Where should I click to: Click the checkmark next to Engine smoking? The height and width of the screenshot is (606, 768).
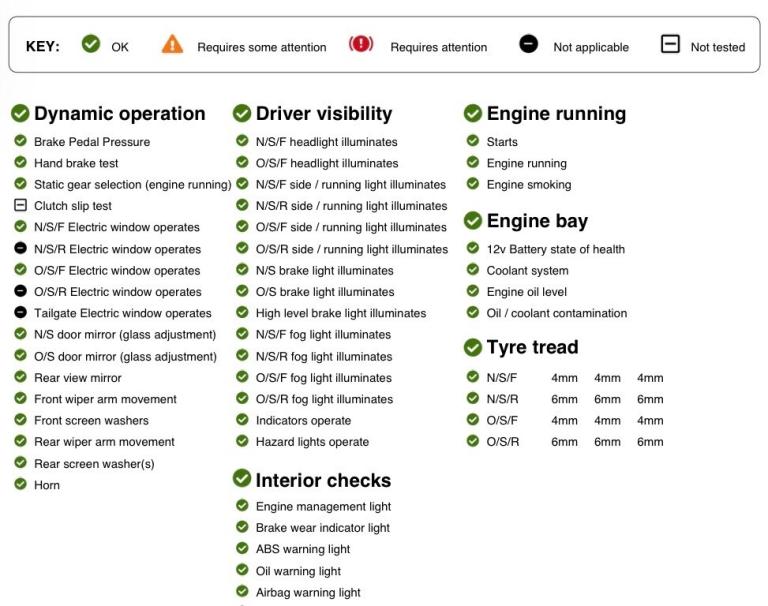[473, 184]
